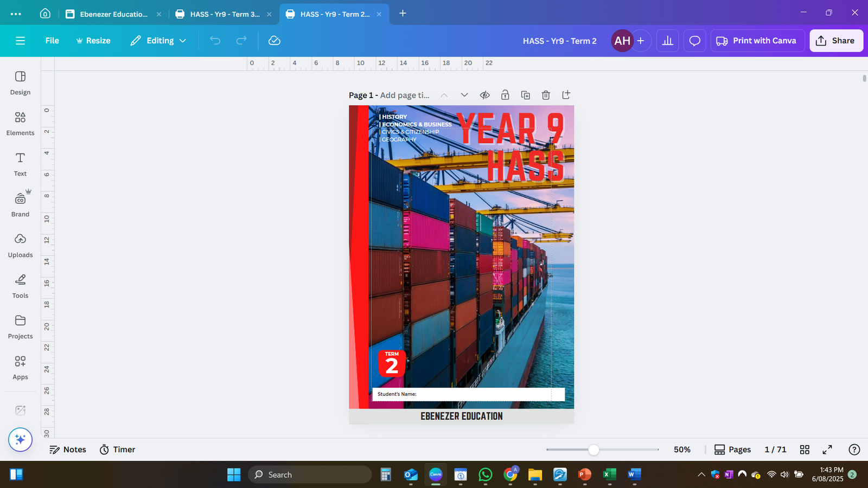Image resolution: width=868 pixels, height=488 pixels.
Task: Open the Brand kit panel
Action: (x=20, y=205)
